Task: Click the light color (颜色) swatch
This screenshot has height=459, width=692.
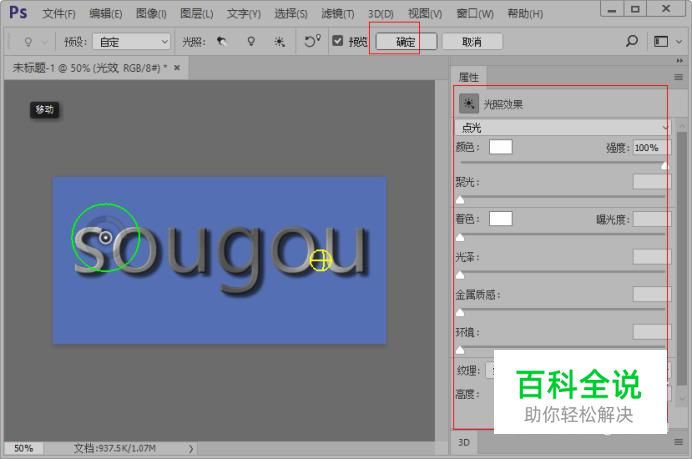Action: (500, 147)
